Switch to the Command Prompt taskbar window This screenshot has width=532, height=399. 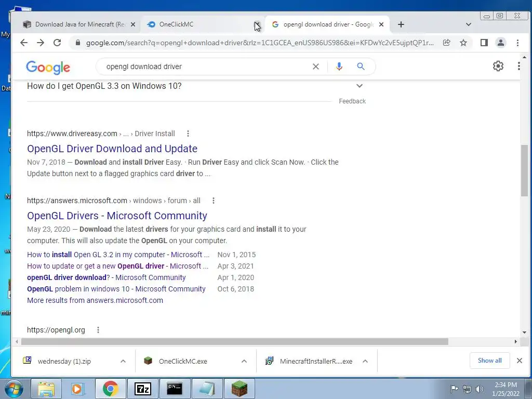pyautogui.click(x=175, y=389)
